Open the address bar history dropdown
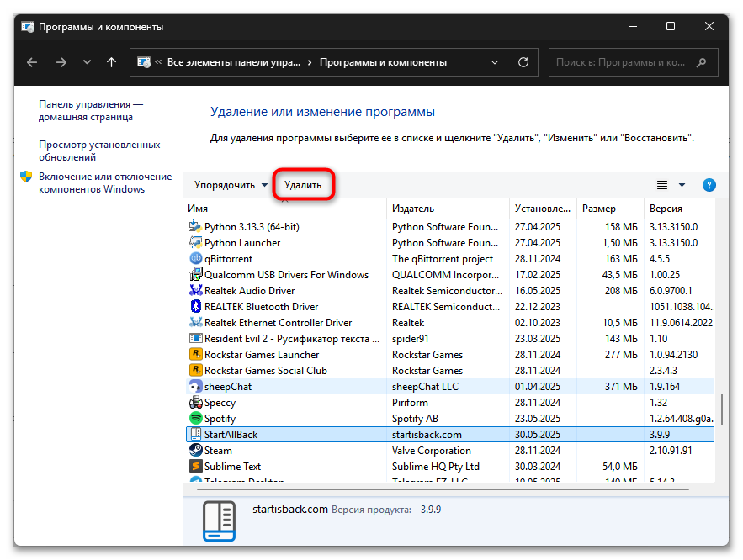This screenshot has height=560, width=743. click(496, 61)
